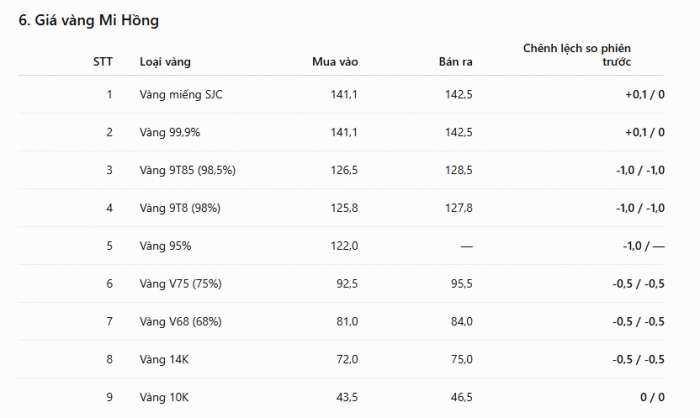Click the 122,0 buy price value
This screenshot has width=700, height=418.
point(344,246)
